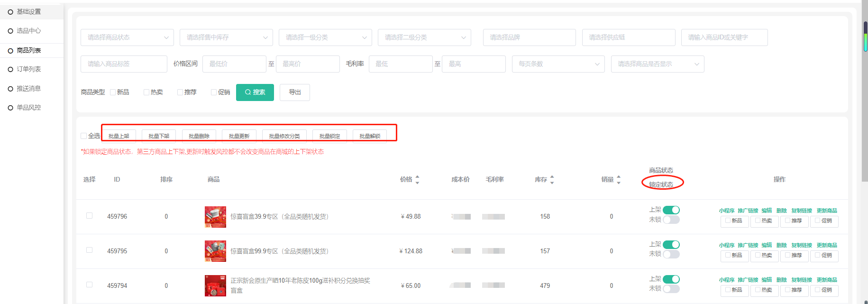Open 单品风控 in the sidebar
This screenshot has height=304, width=868.
click(x=29, y=108)
